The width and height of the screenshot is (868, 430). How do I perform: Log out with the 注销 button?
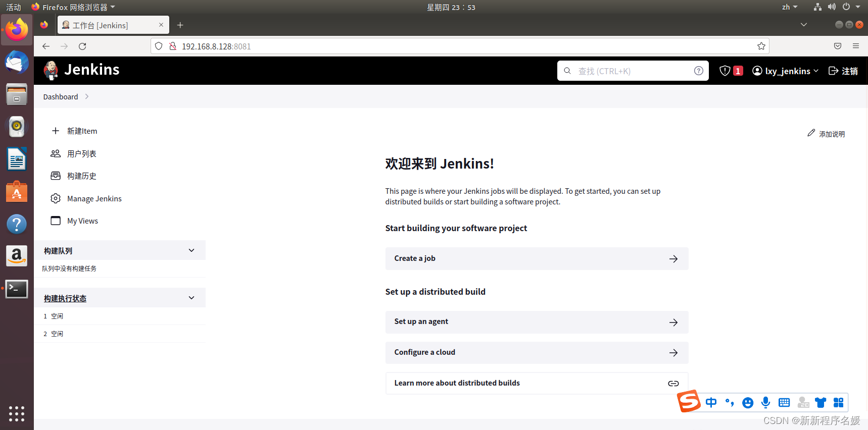click(x=843, y=71)
